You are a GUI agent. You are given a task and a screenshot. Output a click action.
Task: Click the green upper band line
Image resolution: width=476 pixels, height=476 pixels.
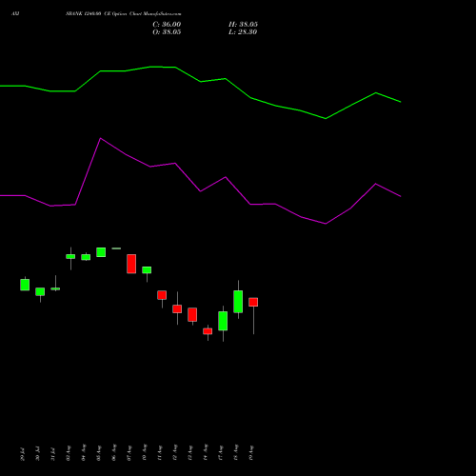coord(201,82)
